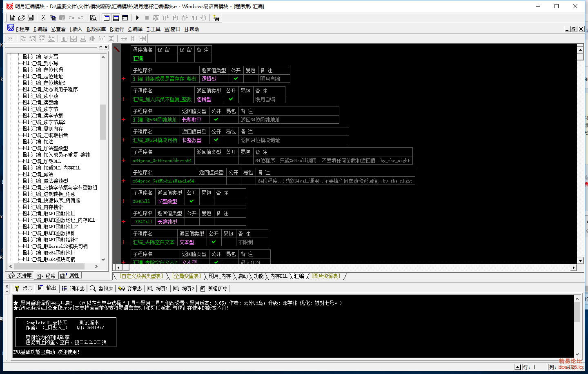Expand red plus for 汇编_去除空白文本
Screen dimensions: 588x374
123,242
